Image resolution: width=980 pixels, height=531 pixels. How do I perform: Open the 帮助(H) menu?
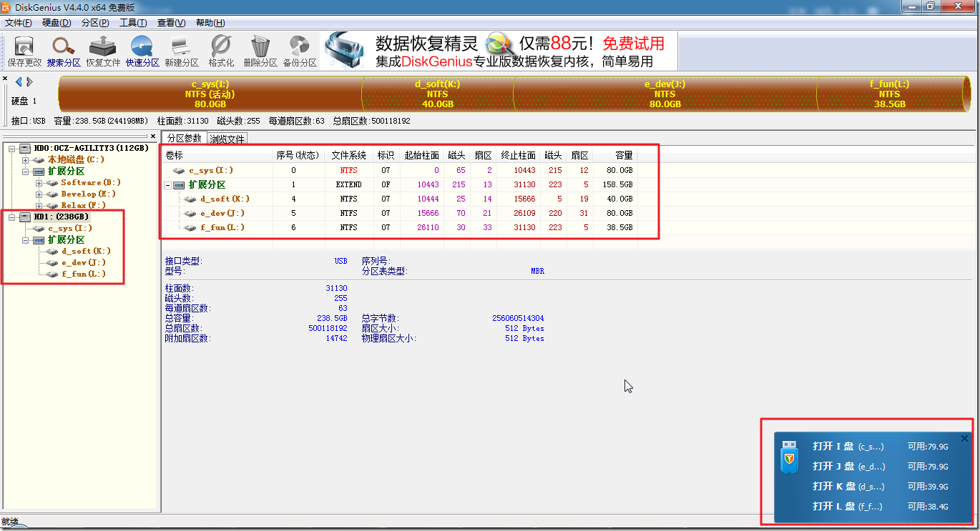[x=210, y=23]
